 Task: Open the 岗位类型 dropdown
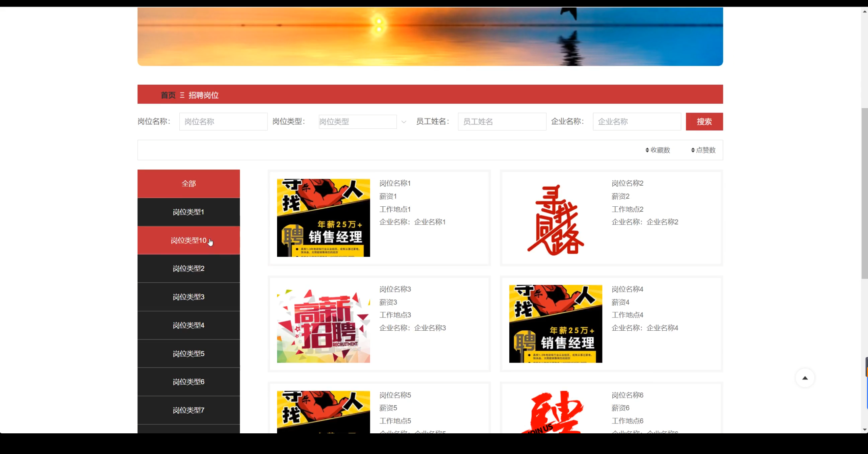pos(357,122)
